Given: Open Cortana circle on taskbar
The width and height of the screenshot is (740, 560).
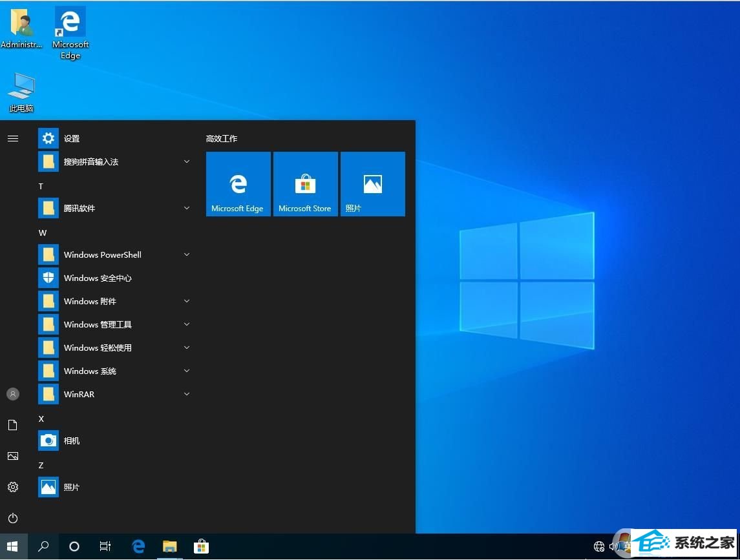Looking at the screenshot, I should tap(74, 546).
